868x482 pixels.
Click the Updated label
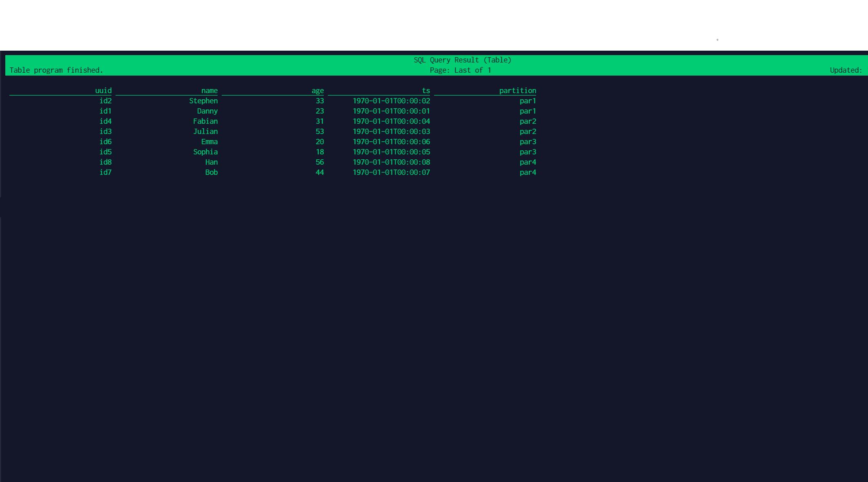845,70
